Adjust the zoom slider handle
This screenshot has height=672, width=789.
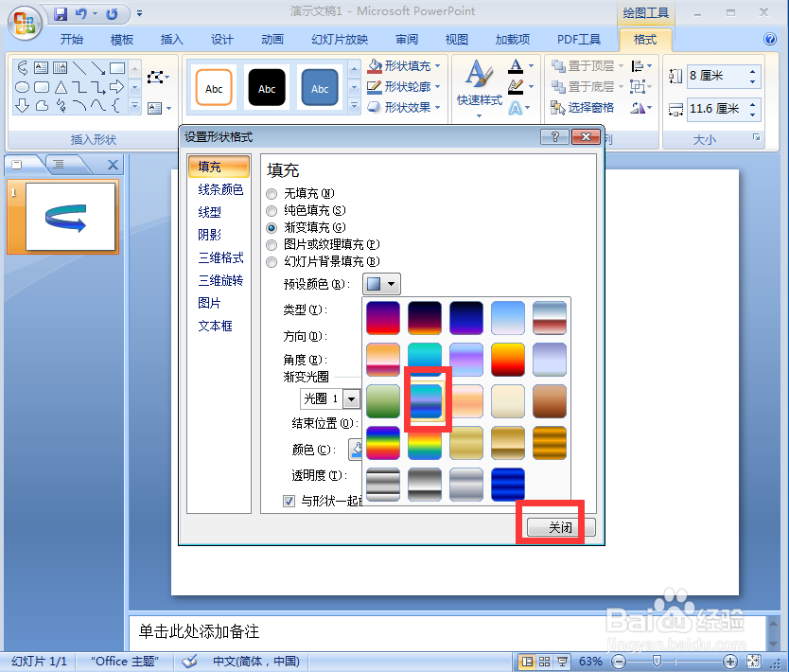[657, 661]
